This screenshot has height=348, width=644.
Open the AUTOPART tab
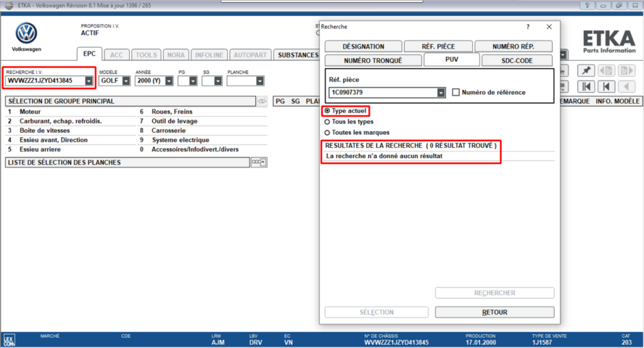[x=250, y=55]
